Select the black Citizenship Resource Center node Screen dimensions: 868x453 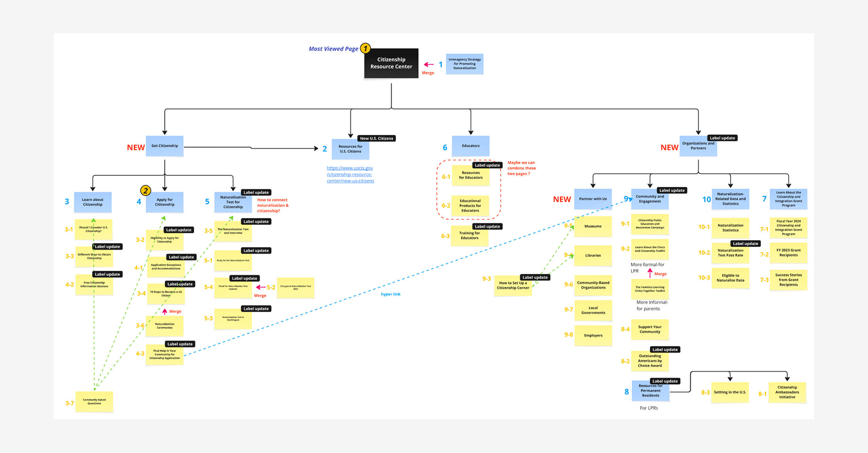(391, 63)
